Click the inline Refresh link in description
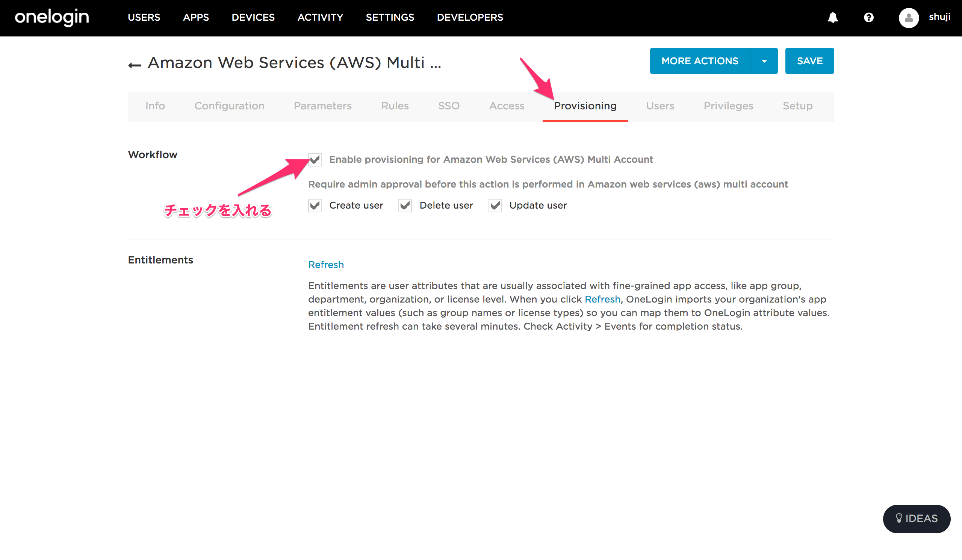The width and height of the screenshot is (962, 560). click(602, 299)
